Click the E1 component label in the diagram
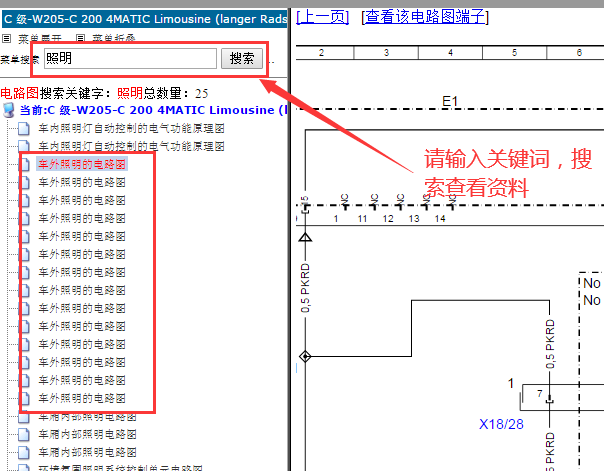Image resolution: width=604 pixels, height=471 pixels. [x=450, y=102]
